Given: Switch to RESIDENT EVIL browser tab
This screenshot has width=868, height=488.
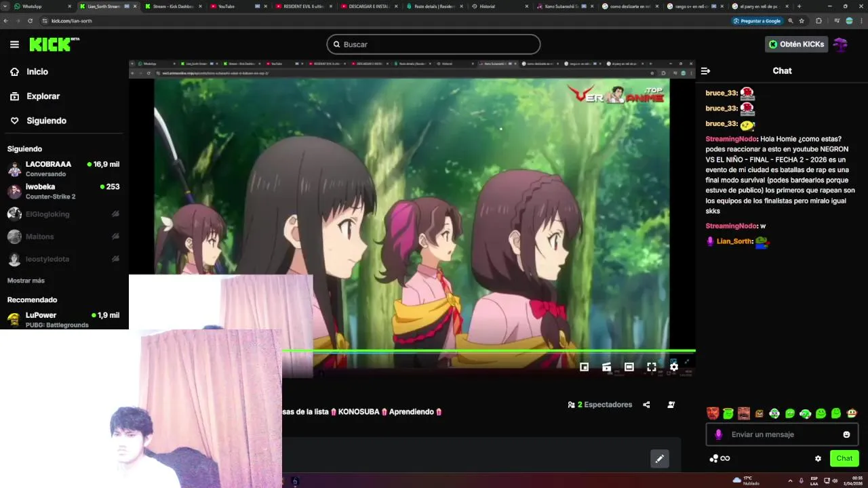Looking at the screenshot, I should pos(303,6).
